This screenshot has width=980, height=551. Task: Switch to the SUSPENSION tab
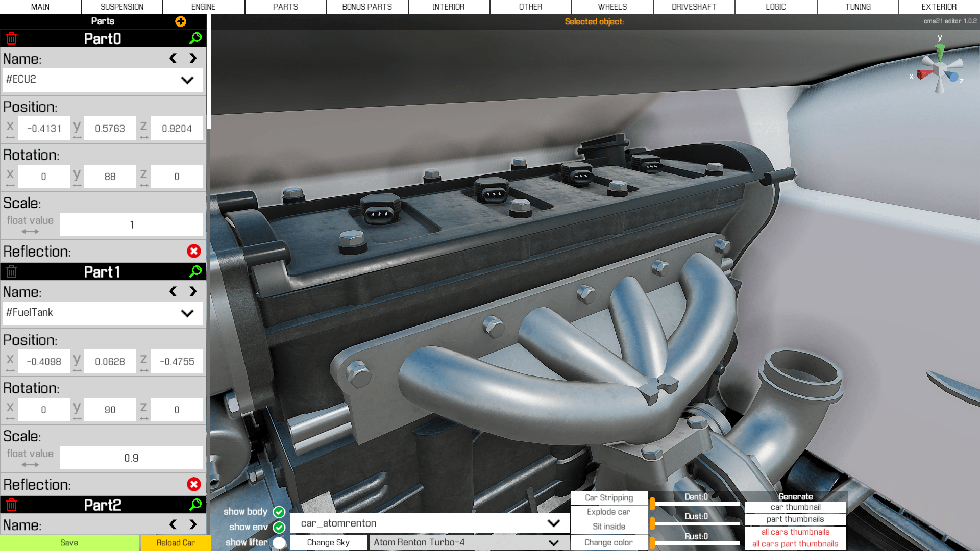click(122, 7)
